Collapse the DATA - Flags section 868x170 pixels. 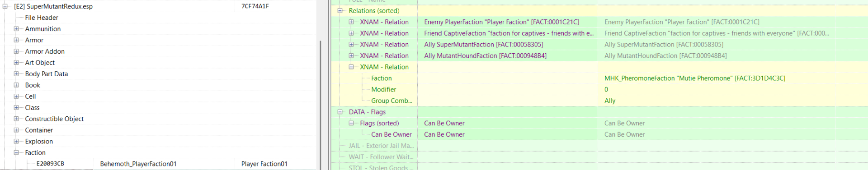point(340,112)
